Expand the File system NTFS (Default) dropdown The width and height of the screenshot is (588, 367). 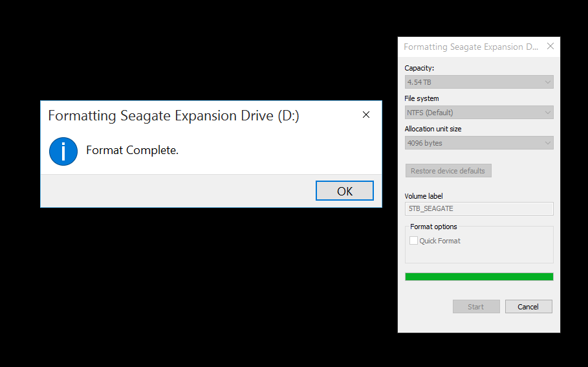[x=479, y=113]
